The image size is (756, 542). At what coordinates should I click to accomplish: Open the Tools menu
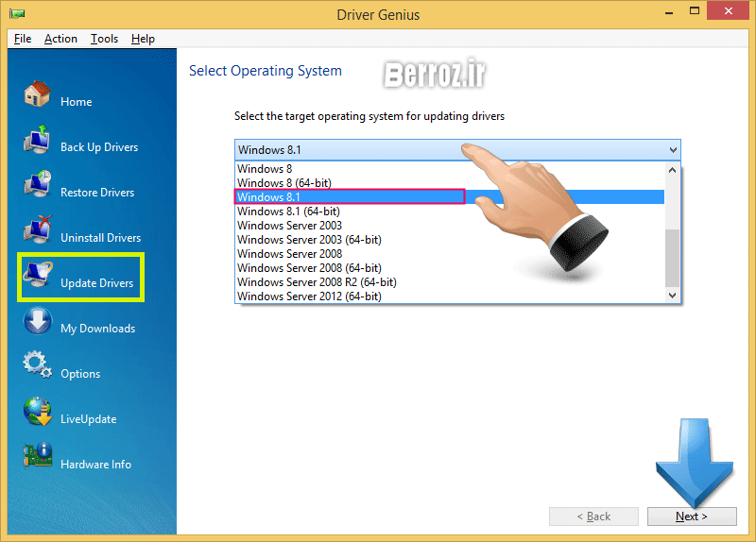104,39
